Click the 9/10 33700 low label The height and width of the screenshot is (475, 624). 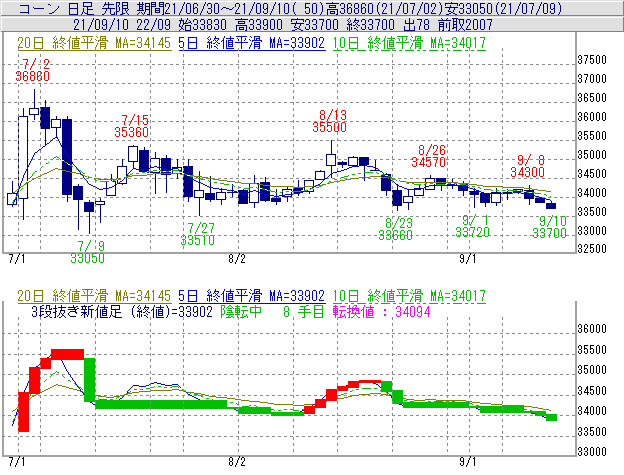pos(550,227)
